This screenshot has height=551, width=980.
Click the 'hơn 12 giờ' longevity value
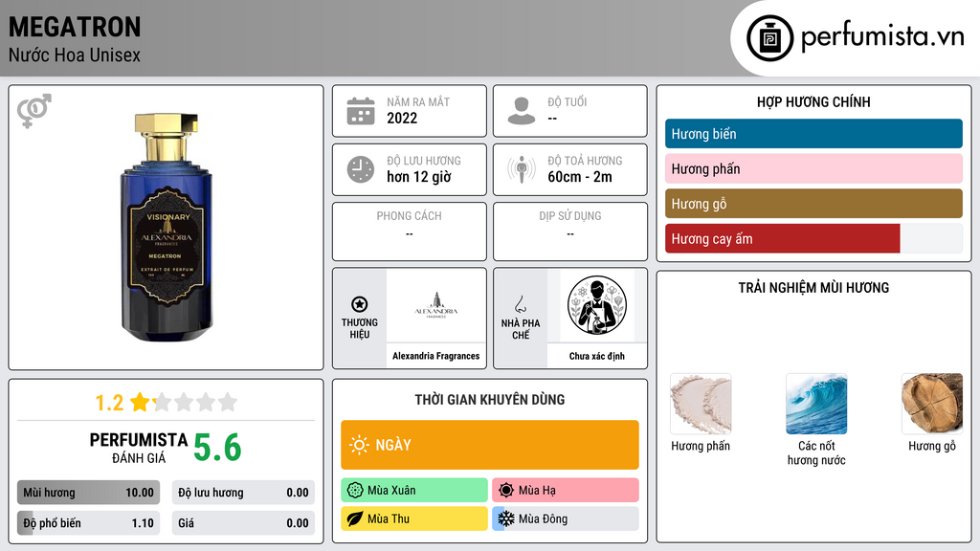tap(419, 177)
